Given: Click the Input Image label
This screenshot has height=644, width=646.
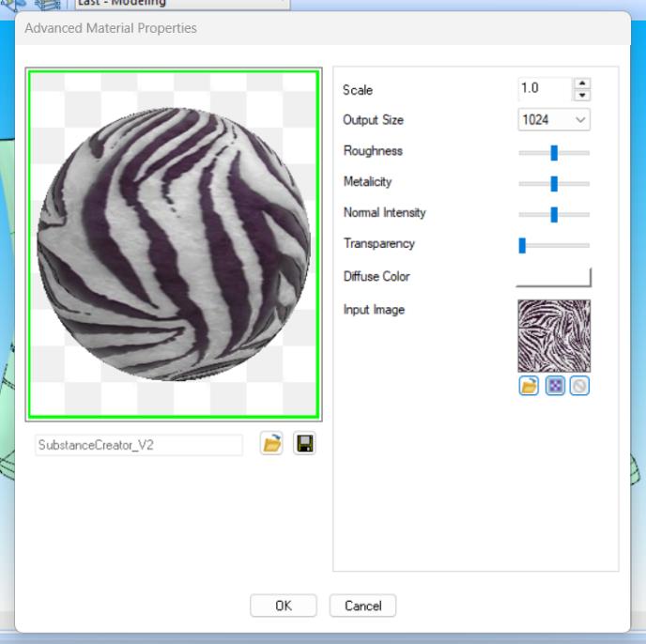Looking at the screenshot, I should 374,310.
